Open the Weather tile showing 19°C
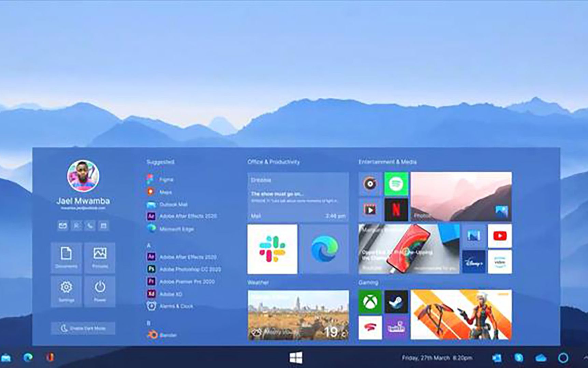The height and width of the screenshot is (368, 588). [298, 315]
